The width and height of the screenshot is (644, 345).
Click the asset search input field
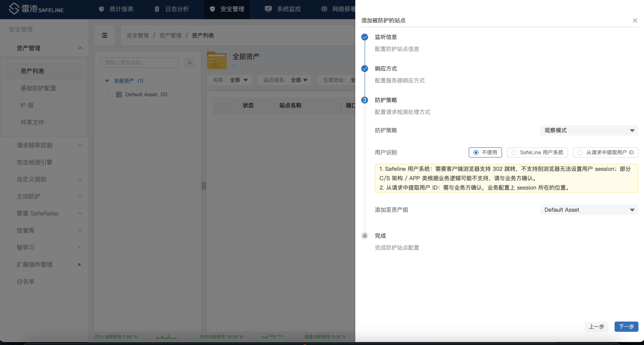click(139, 63)
